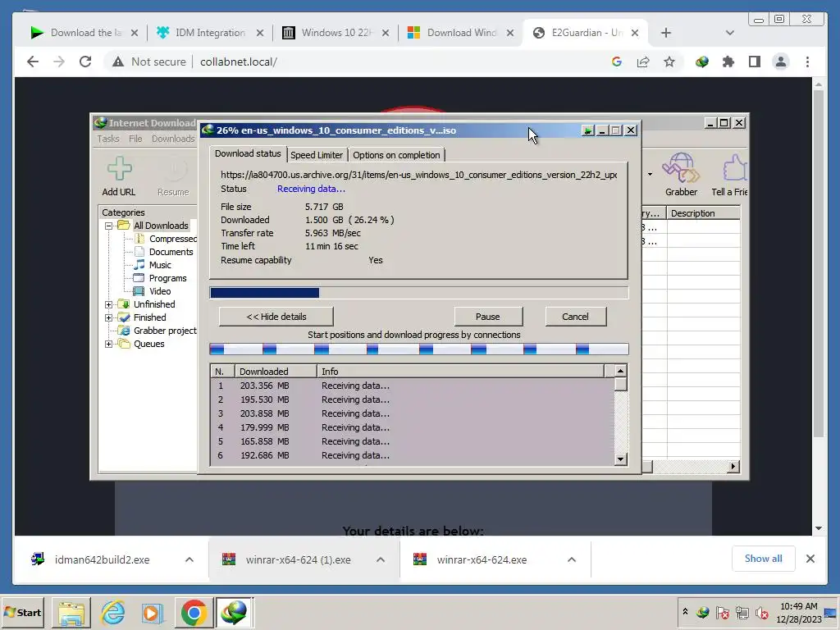
Task: Open options for winrar-x64-624.exe download
Action: point(572,559)
